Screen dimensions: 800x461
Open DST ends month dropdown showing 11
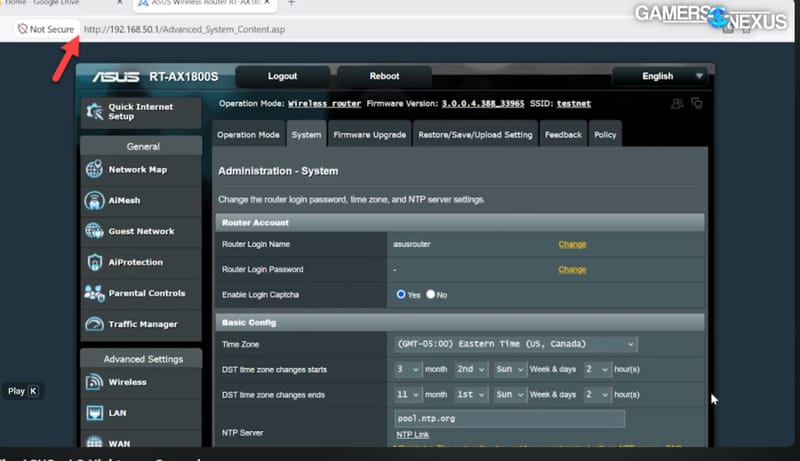tap(407, 395)
